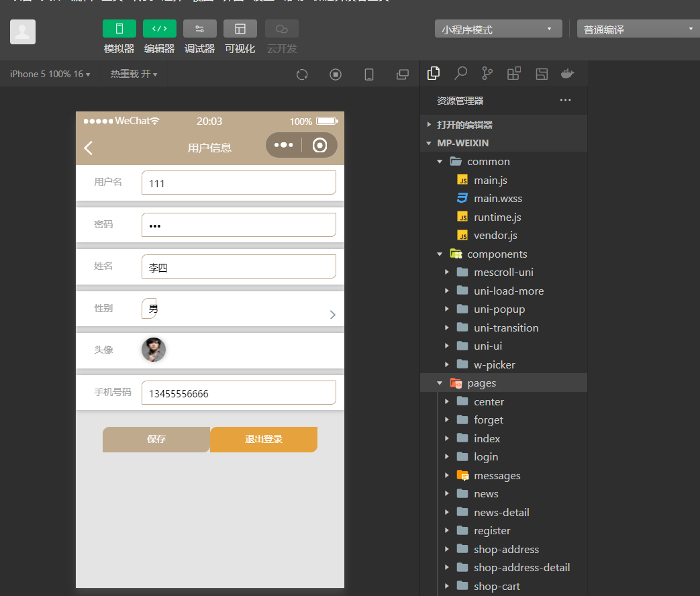Click the 保存 save button
The height and width of the screenshot is (596, 700).
[x=156, y=440]
